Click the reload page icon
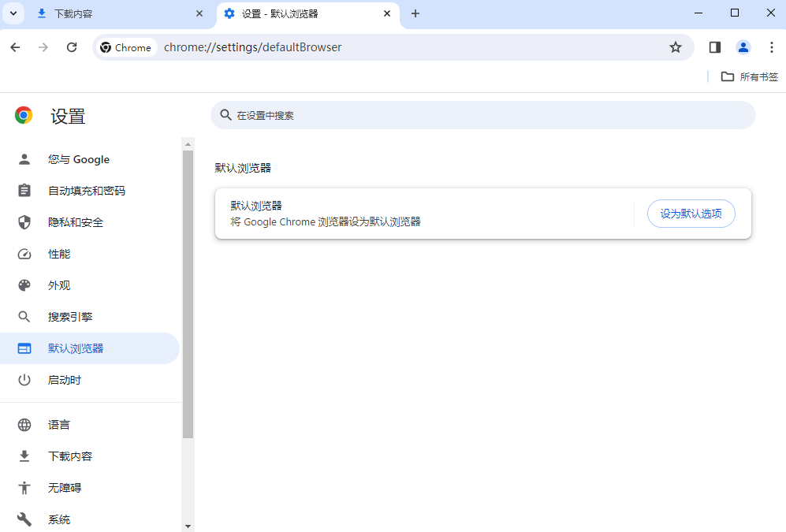786x532 pixels. tap(72, 47)
